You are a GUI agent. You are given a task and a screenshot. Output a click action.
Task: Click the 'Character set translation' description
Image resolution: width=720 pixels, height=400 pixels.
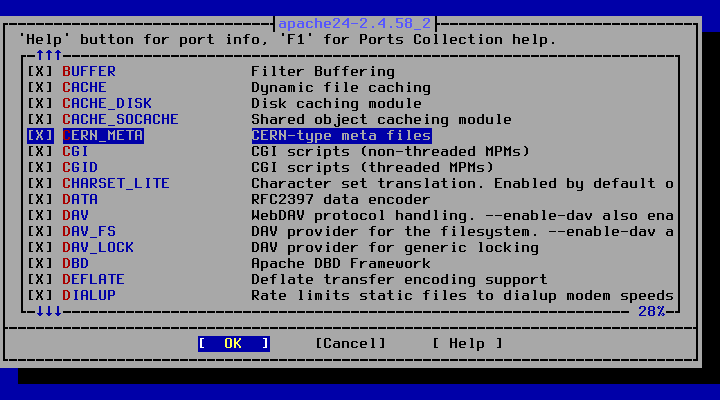pos(462,184)
